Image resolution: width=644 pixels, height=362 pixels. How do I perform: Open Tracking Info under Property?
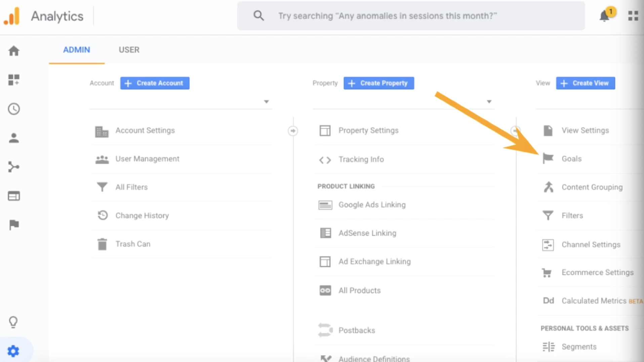[x=361, y=159]
